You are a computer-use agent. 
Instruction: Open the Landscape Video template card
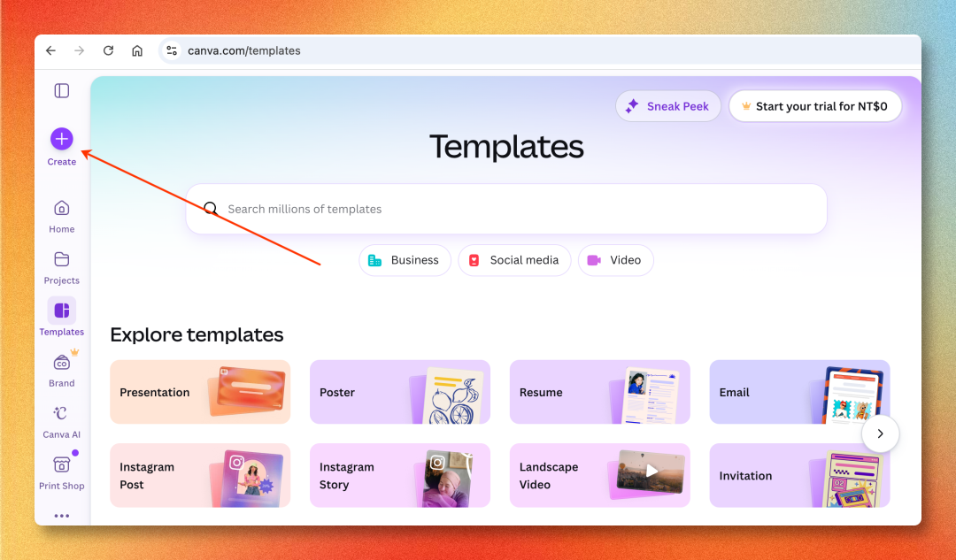(x=600, y=475)
